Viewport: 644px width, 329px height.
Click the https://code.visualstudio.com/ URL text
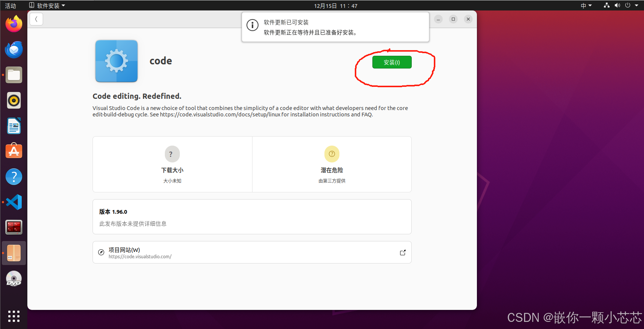click(140, 257)
